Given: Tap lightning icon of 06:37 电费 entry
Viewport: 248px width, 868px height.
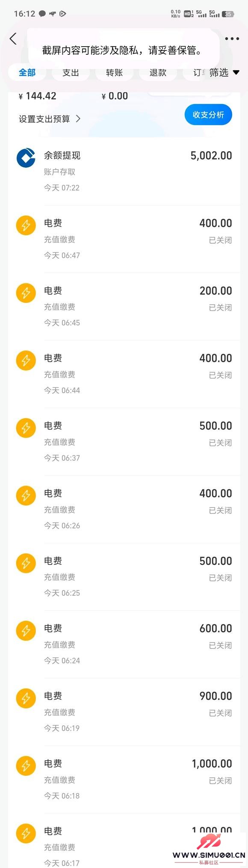Looking at the screenshot, I should [x=26, y=428].
